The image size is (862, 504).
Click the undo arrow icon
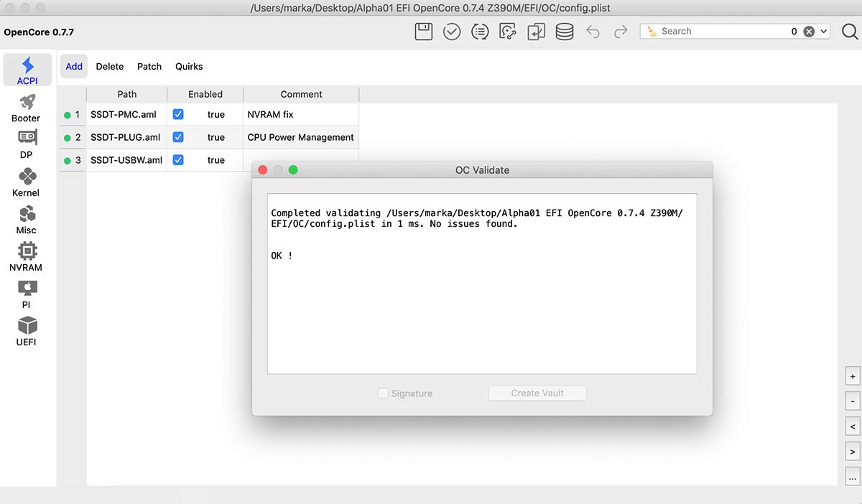[x=593, y=32]
